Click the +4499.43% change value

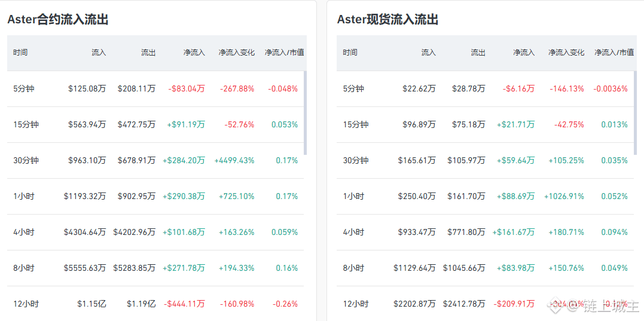[234, 160]
